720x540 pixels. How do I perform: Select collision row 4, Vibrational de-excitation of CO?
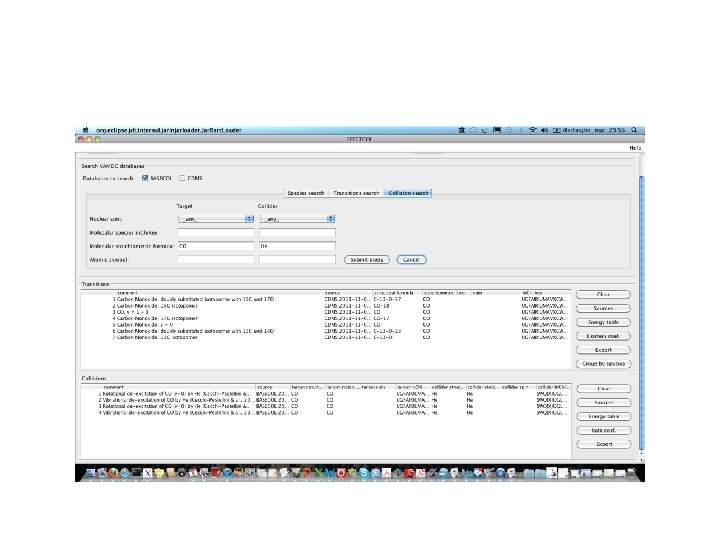point(326,413)
